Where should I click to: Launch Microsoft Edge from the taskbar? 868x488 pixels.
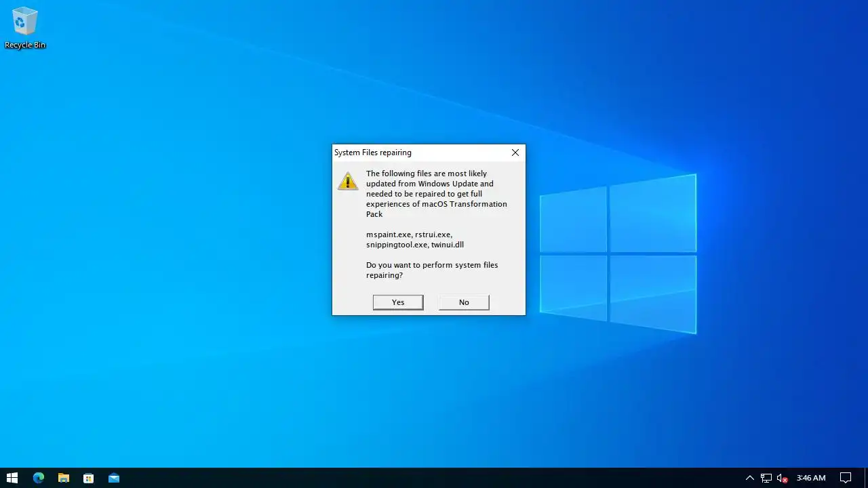point(39,478)
